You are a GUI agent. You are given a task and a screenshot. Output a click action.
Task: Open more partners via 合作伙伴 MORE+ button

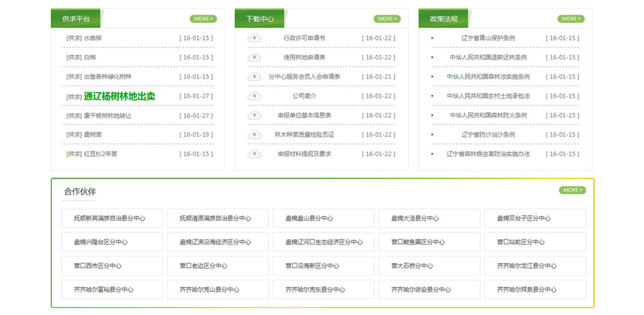[x=572, y=190]
